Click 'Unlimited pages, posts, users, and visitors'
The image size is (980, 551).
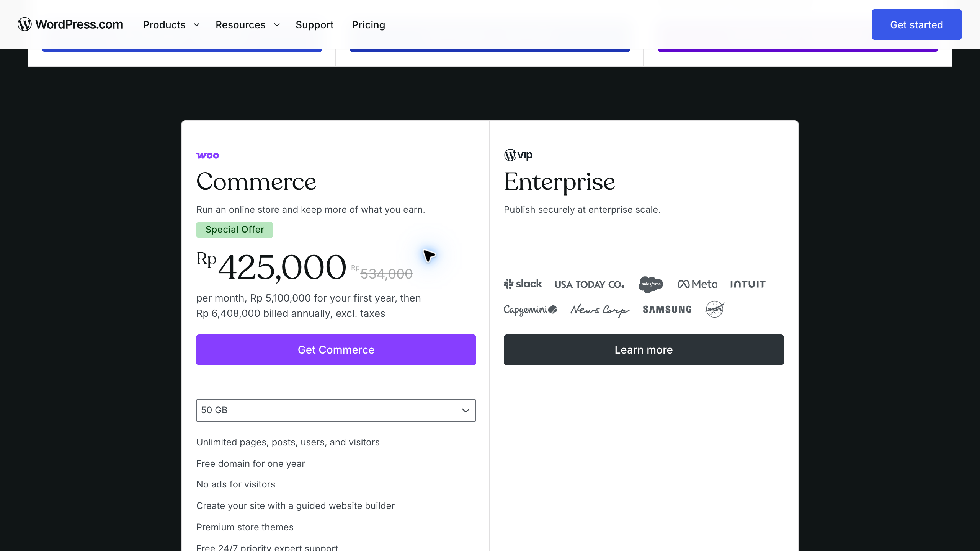[x=288, y=442]
